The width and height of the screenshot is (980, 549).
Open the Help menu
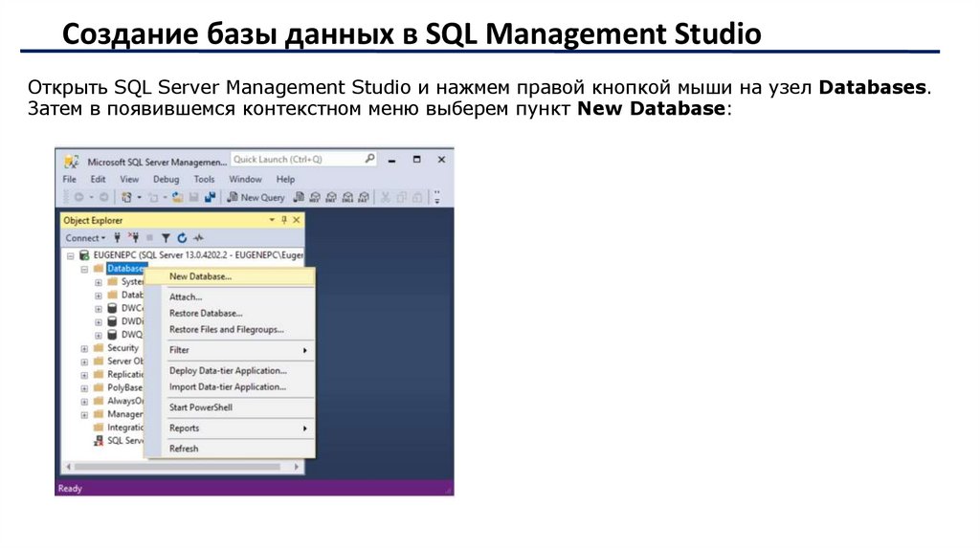pos(285,179)
